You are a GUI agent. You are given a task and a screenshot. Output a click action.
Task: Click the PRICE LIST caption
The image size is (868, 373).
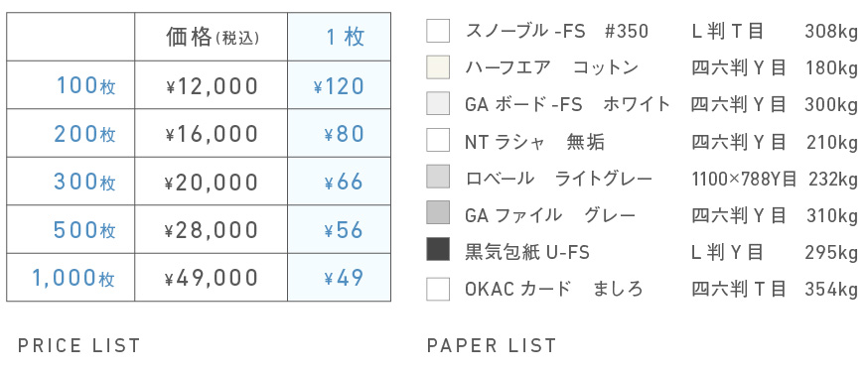[x=79, y=346]
